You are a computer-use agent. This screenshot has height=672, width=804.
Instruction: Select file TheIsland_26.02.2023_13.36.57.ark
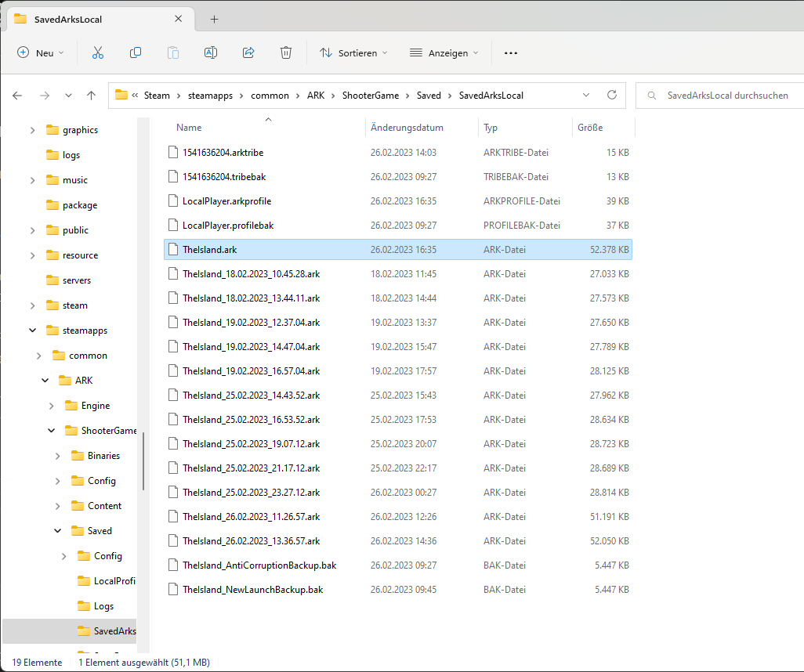398,540
